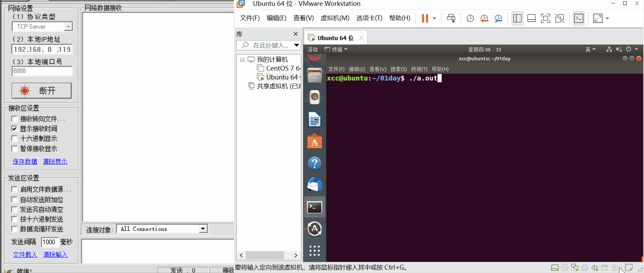The width and height of the screenshot is (644, 273).
Task: Launch Rhythmbox from the Ubuntu dock
Action: tap(315, 97)
